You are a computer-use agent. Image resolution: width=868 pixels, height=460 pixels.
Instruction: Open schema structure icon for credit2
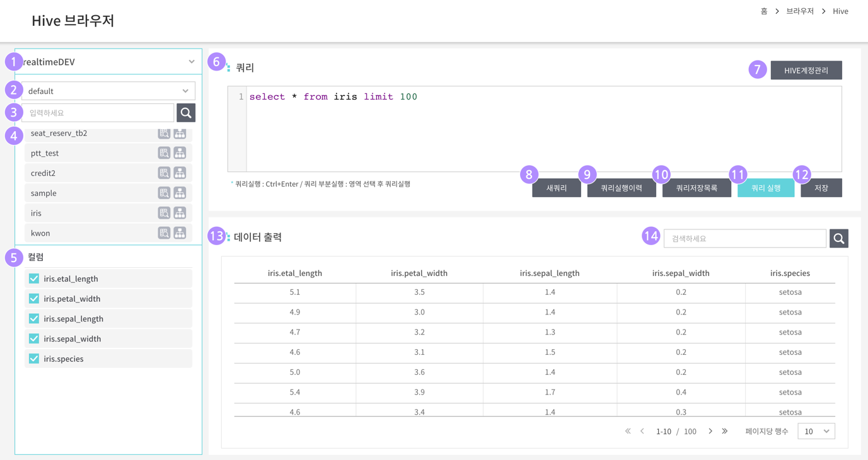pos(180,173)
